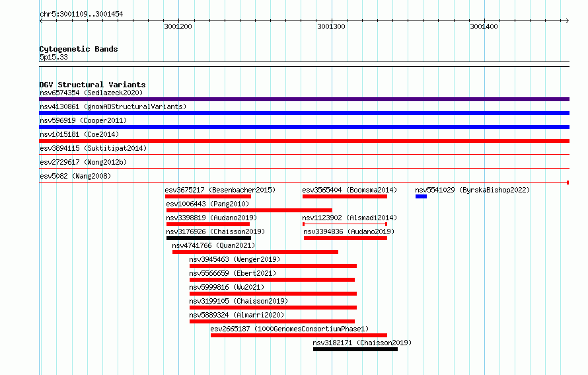Select the 5p15.33 band label
Screen dimensions: 588x375
(54, 57)
